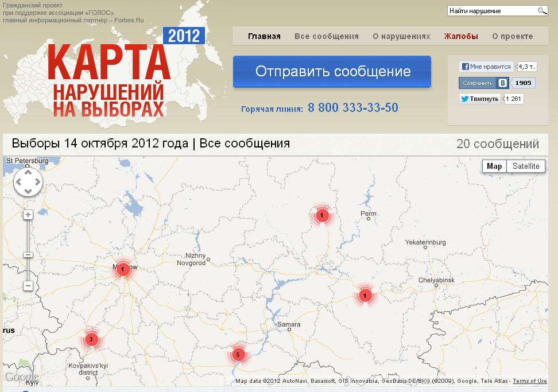The height and width of the screenshot is (392, 558).
Task: Zoom out with the map minus button
Action: tap(28, 285)
